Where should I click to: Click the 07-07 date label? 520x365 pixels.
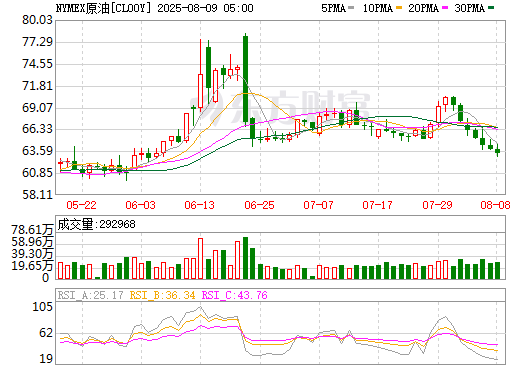(318, 205)
